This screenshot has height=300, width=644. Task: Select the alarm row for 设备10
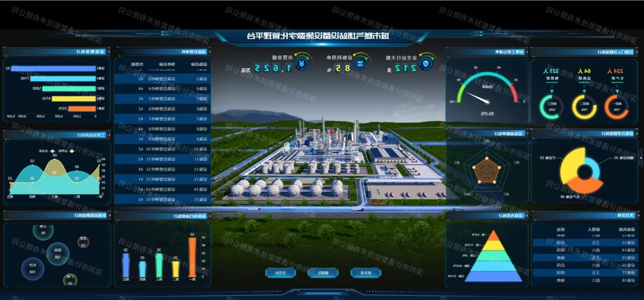pyautogui.click(x=162, y=149)
